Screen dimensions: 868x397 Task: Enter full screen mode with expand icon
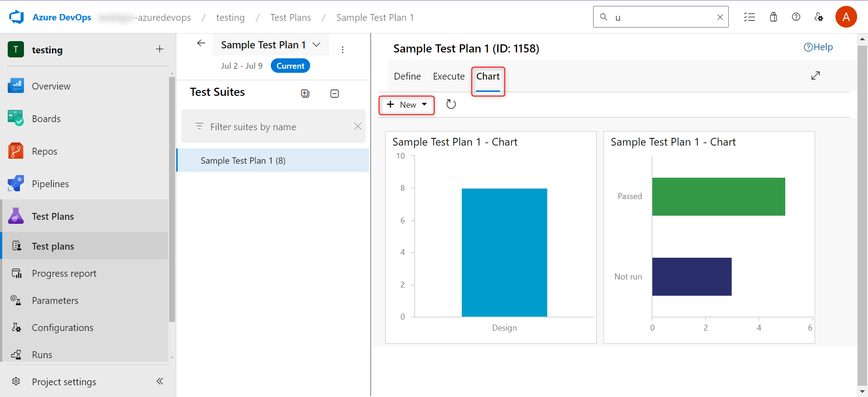[815, 76]
